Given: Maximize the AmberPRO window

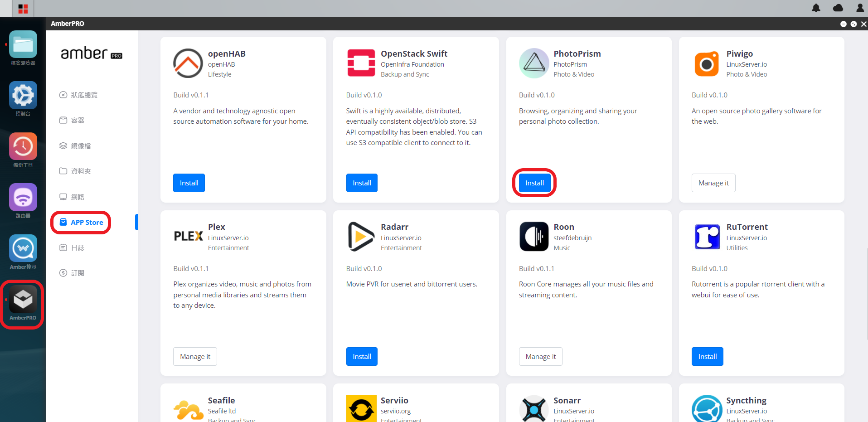Looking at the screenshot, I should pos(853,24).
